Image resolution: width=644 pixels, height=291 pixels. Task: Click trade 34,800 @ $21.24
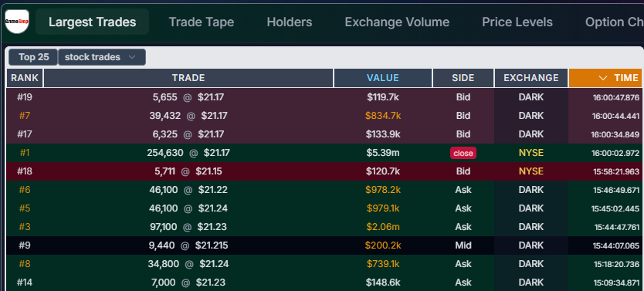pos(188,264)
